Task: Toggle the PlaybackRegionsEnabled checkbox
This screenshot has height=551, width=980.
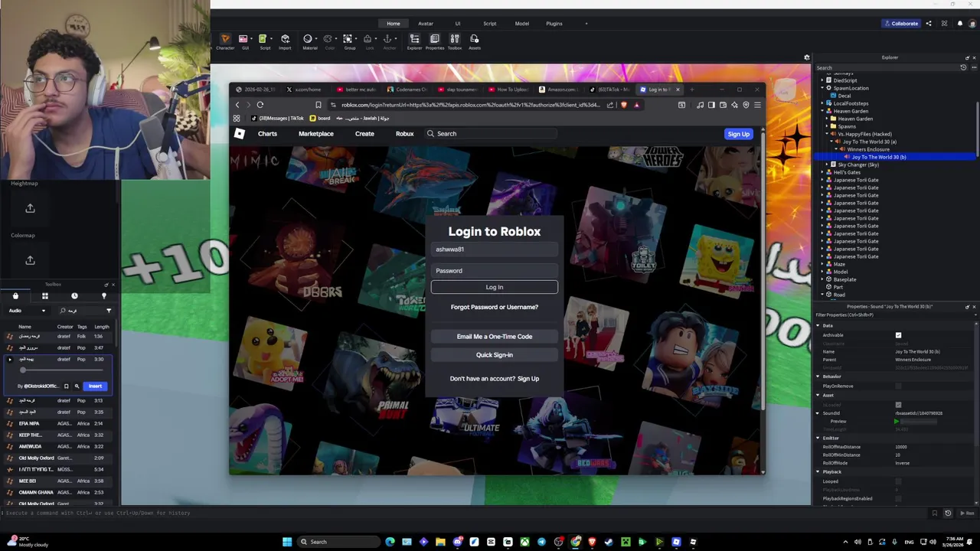Action: 898,498
